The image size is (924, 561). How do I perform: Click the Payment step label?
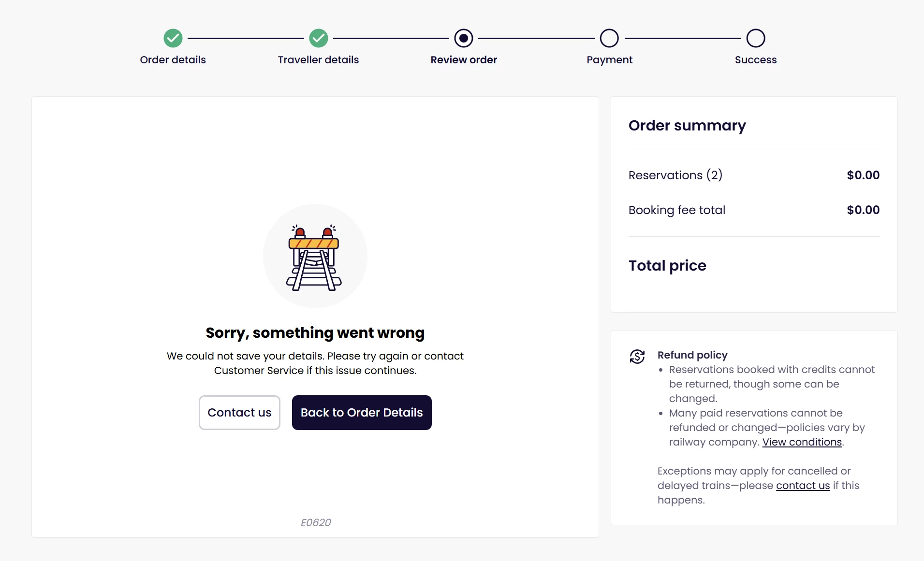(609, 60)
